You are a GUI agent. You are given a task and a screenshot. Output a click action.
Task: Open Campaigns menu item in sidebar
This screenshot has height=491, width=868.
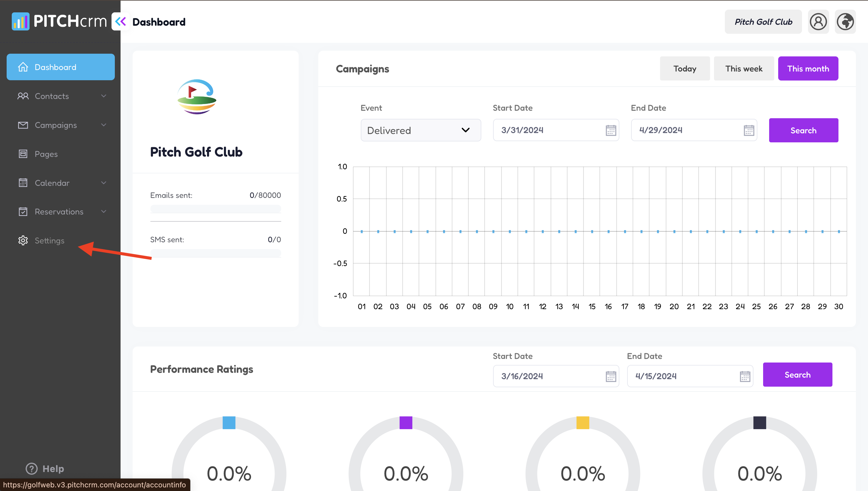[61, 125]
